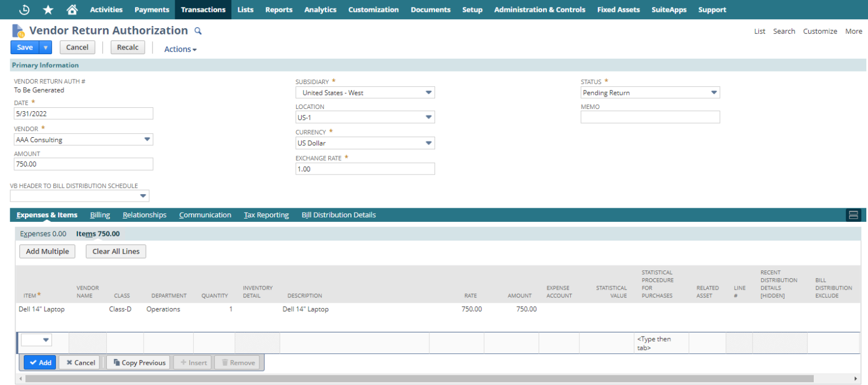Confirm the new line with the Add checkmark
This screenshot has width=868, height=385.
pyautogui.click(x=40, y=362)
